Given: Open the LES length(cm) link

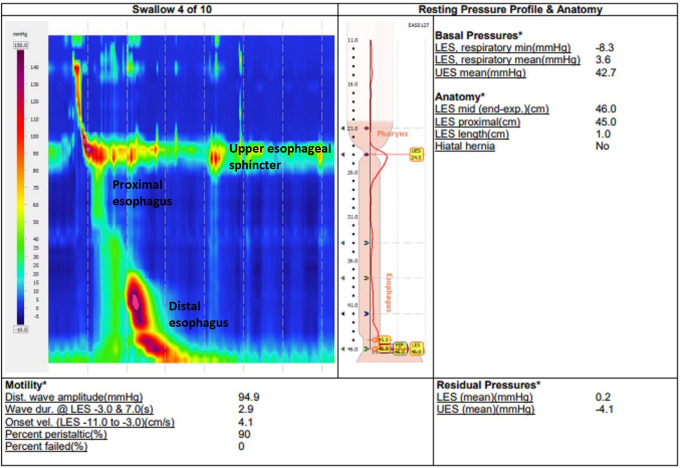Looking at the screenshot, I should (472, 134).
